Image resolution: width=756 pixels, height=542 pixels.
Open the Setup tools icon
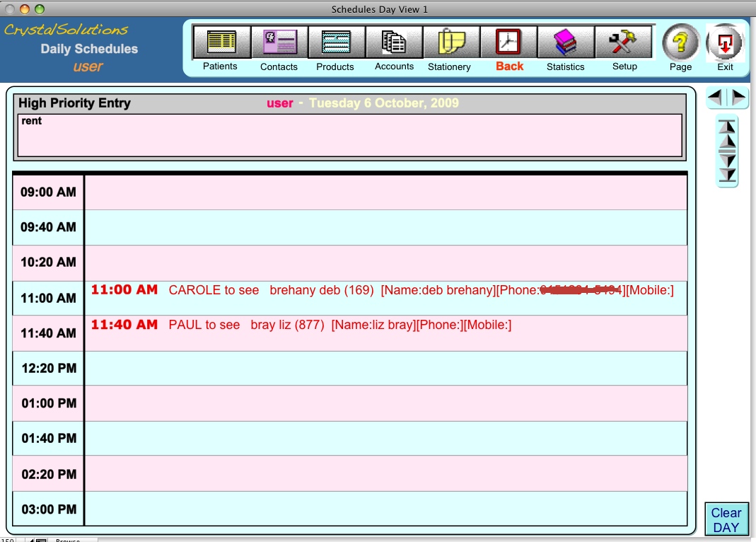point(623,42)
